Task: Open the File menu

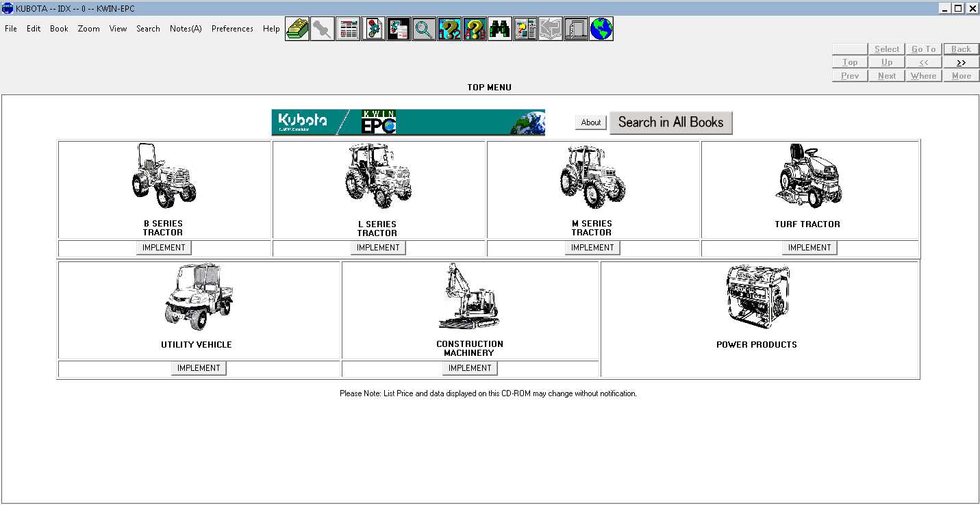Action: (11, 29)
